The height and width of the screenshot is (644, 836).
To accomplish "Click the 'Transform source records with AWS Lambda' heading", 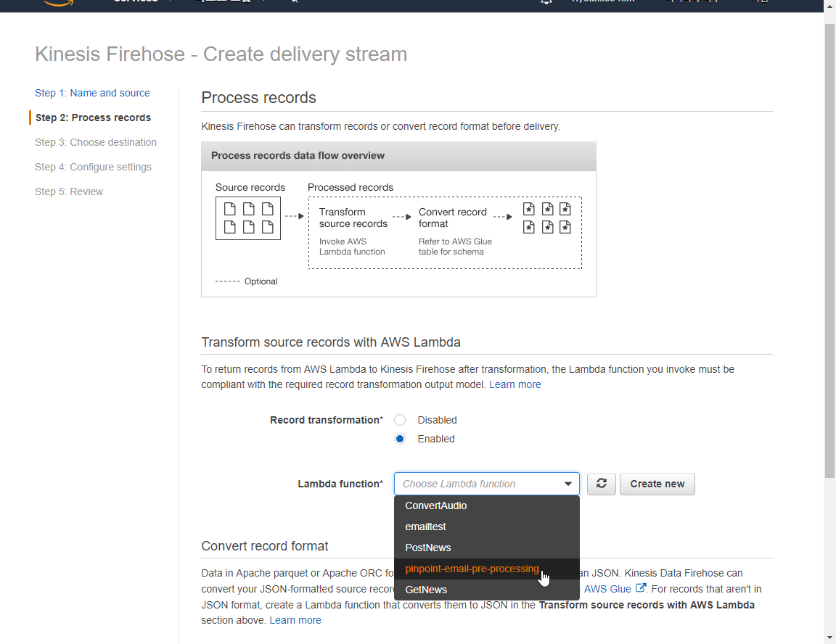I will point(331,342).
